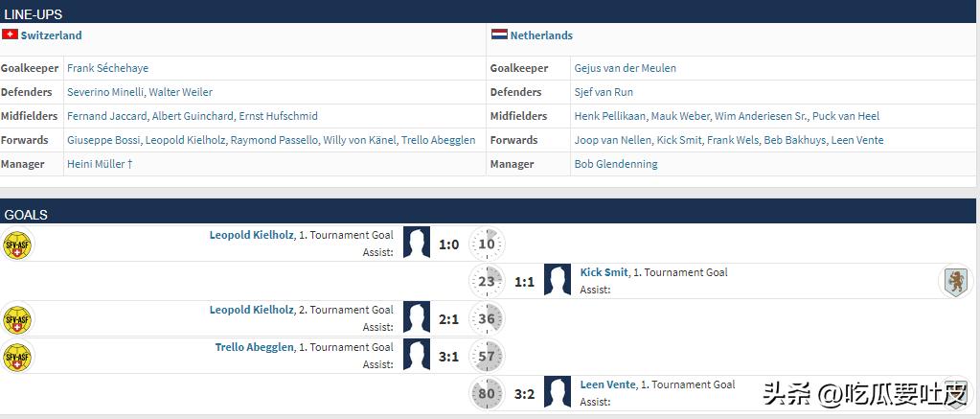Click the player silhouette next to the 1:0 score
The width and height of the screenshot is (980, 419).
click(417, 244)
